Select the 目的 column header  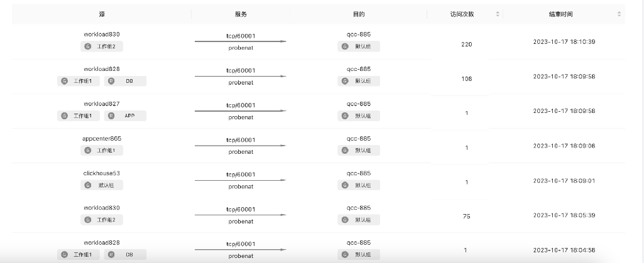(x=359, y=14)
